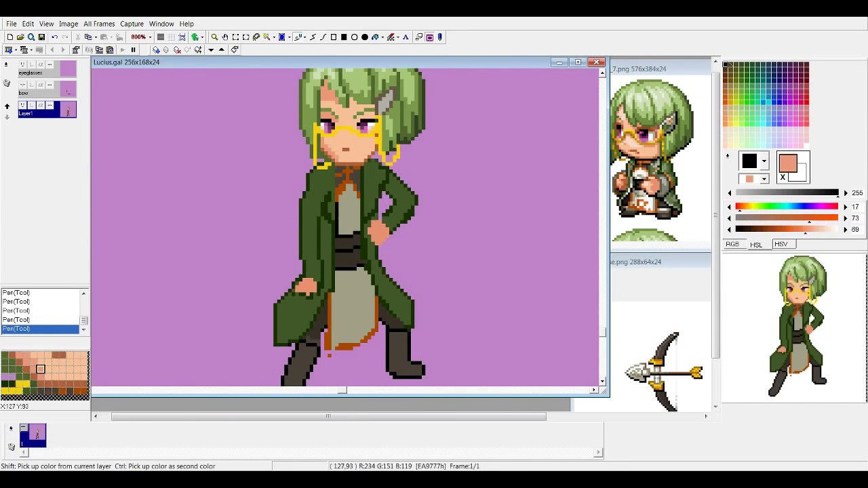This screenshot has height=488, width=868.
Task: Move layer up with the arrow icon
Action: [x=7, y=106]
